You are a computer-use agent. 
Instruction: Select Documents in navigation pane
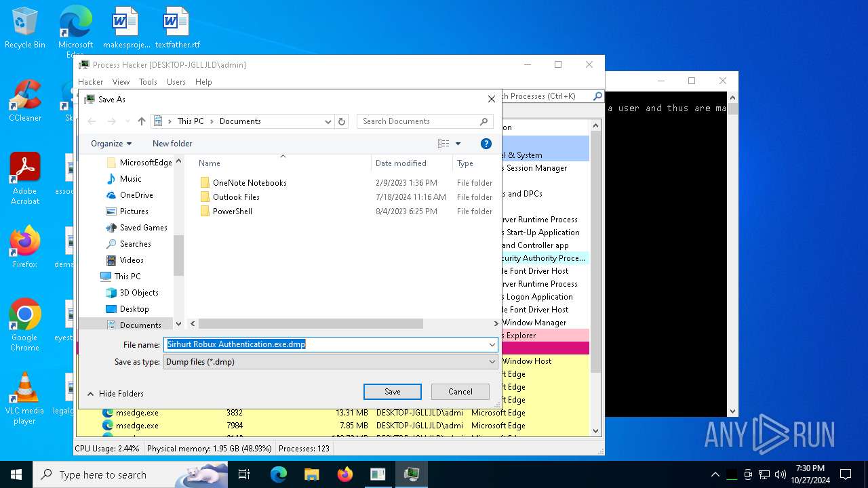140,325
